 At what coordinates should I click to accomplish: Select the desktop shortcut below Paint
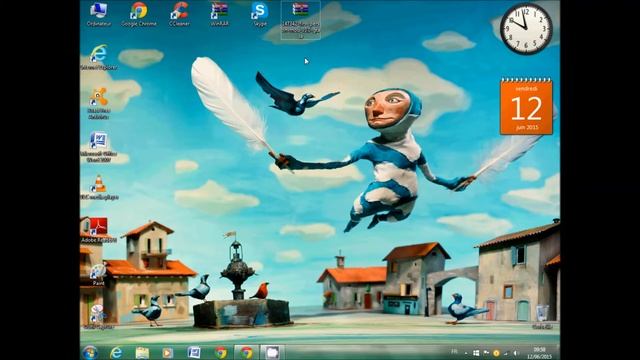click(98, 317)
